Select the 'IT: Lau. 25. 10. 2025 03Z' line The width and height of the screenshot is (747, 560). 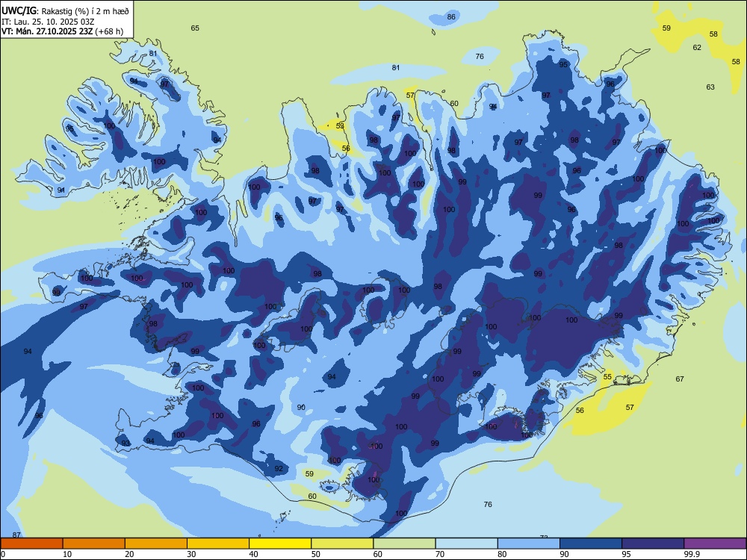tap(48, 22)
